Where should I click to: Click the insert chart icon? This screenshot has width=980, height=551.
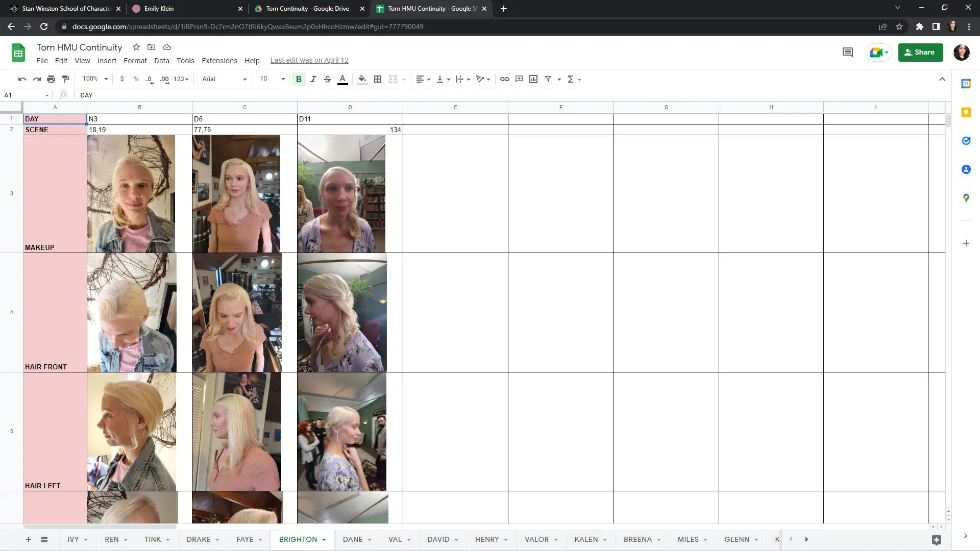(533, 79)
